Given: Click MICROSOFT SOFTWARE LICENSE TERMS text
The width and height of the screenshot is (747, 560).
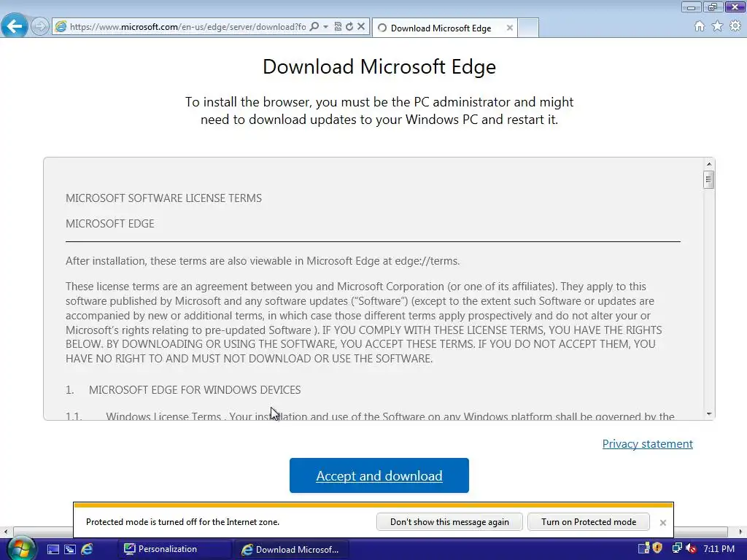Looking at the screenshot, I should (164, 198).
